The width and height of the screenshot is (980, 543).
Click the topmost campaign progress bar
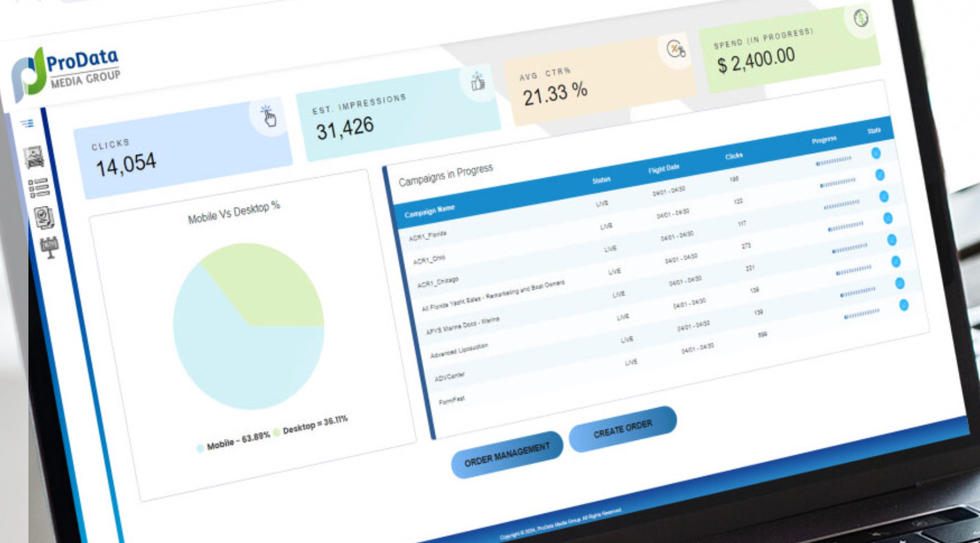coord(834,161)
